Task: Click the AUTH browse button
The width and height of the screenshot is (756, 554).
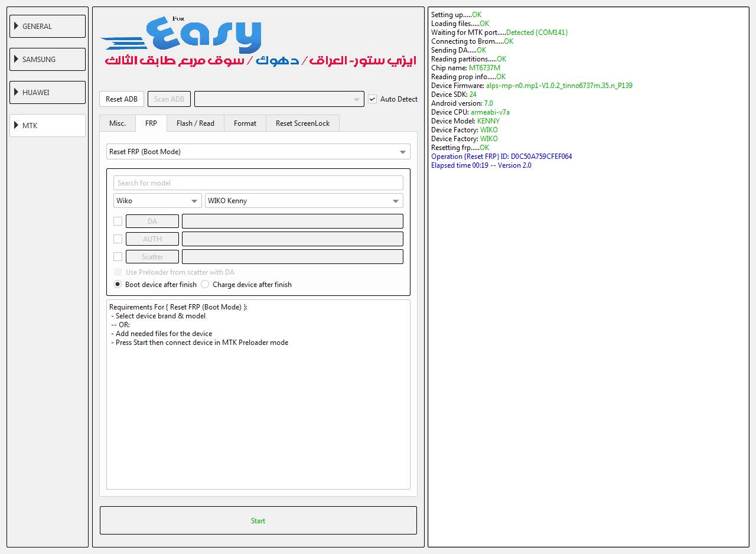Action: [x=152, y=239]
